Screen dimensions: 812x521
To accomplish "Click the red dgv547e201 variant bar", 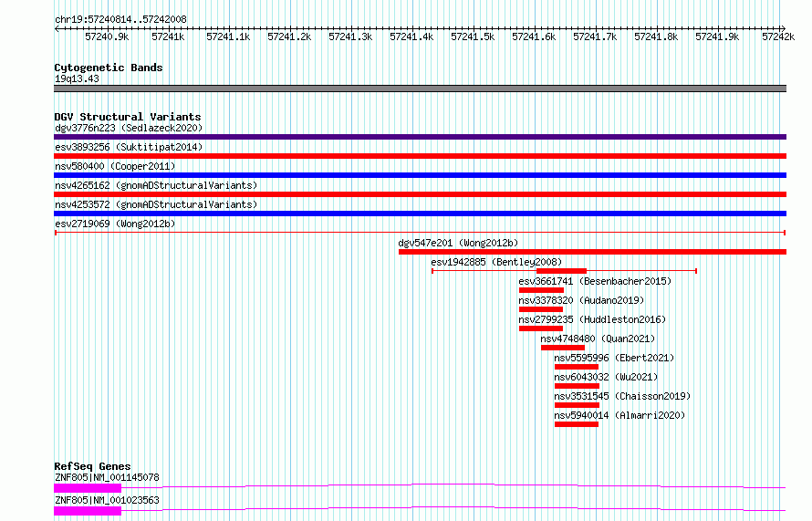I will (592, 252).
